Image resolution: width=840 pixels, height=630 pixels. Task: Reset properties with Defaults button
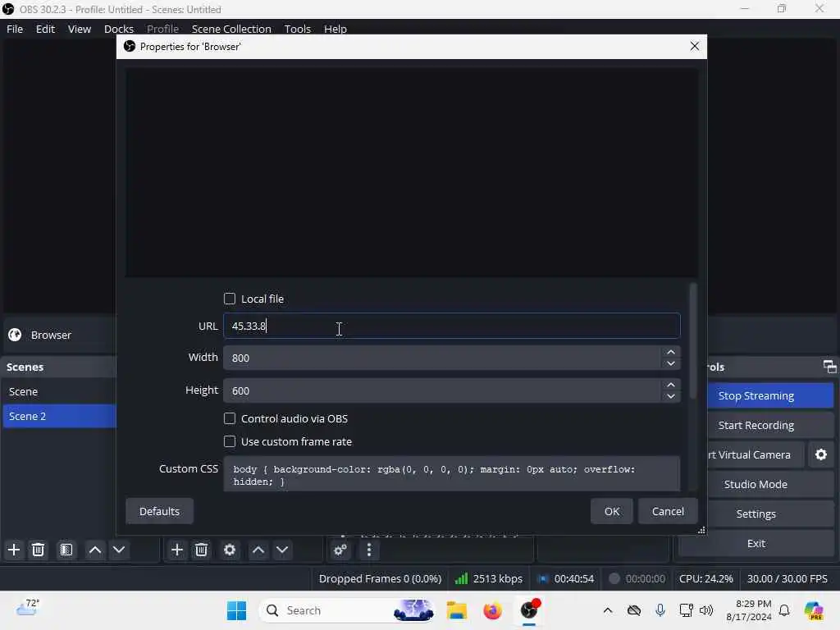(159, 511)
